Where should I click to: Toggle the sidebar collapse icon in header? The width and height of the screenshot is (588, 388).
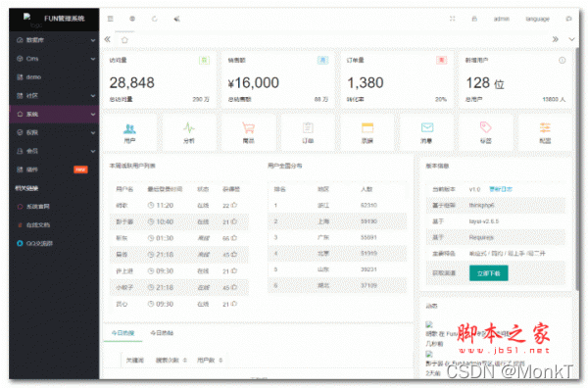click(x=110, y=19)
